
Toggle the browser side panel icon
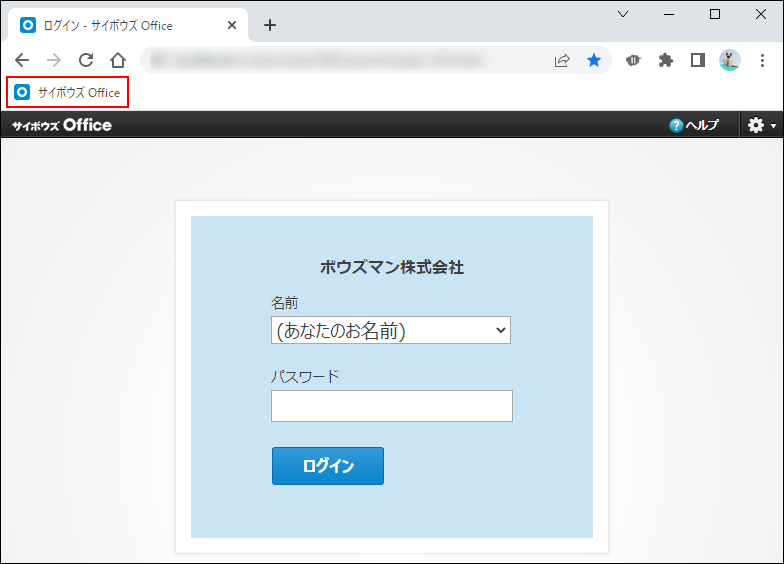[x=698, y=60]
